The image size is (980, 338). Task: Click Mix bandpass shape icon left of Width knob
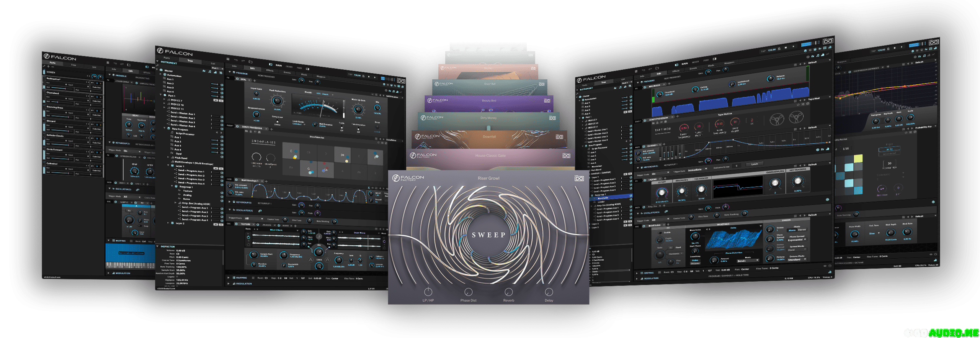pyautogui.click(x=310, y=260)
